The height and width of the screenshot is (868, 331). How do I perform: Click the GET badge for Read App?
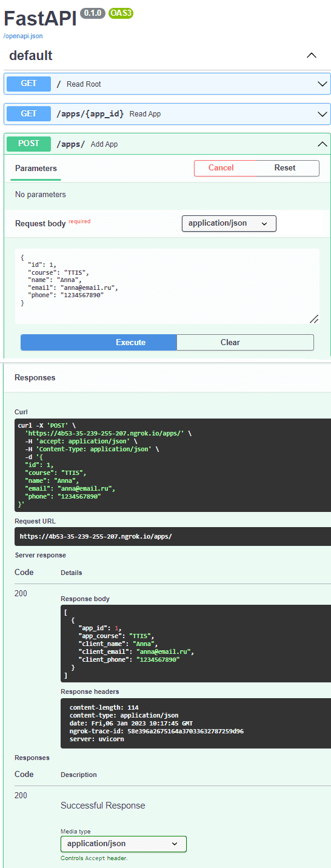[28, 113]
